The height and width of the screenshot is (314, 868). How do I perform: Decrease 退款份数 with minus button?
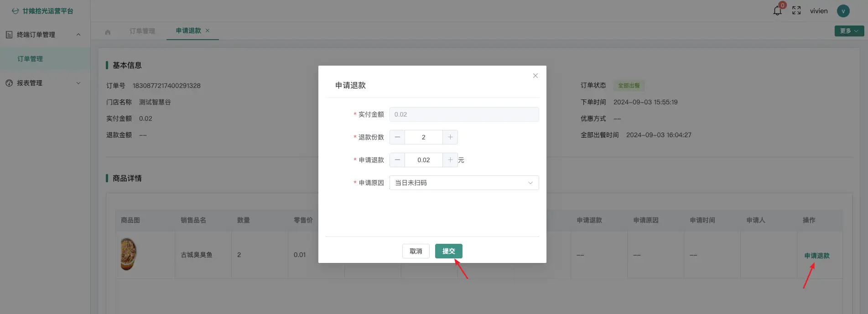pyautogui.click(x=397, y=137)
